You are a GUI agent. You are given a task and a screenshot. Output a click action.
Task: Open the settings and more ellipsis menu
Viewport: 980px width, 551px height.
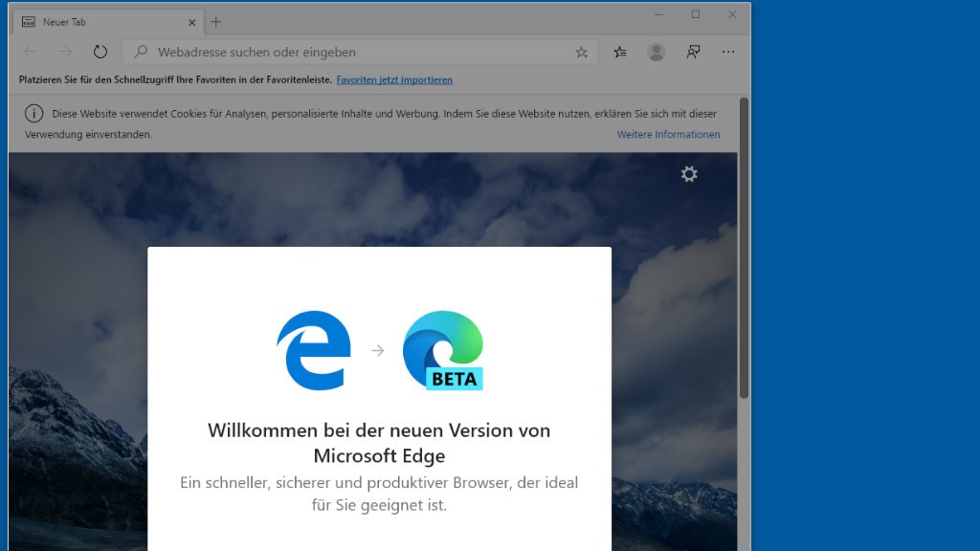pyautogui.click(x=728, y=52)
